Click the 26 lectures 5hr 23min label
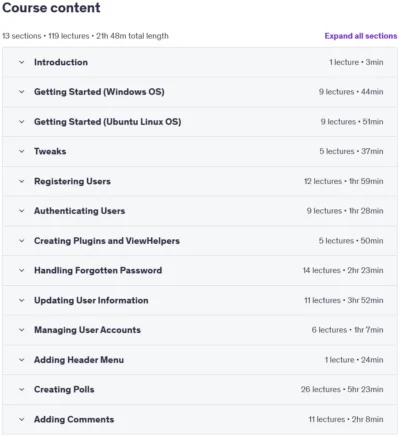The image size is (400, 436). tap(342, 390)
